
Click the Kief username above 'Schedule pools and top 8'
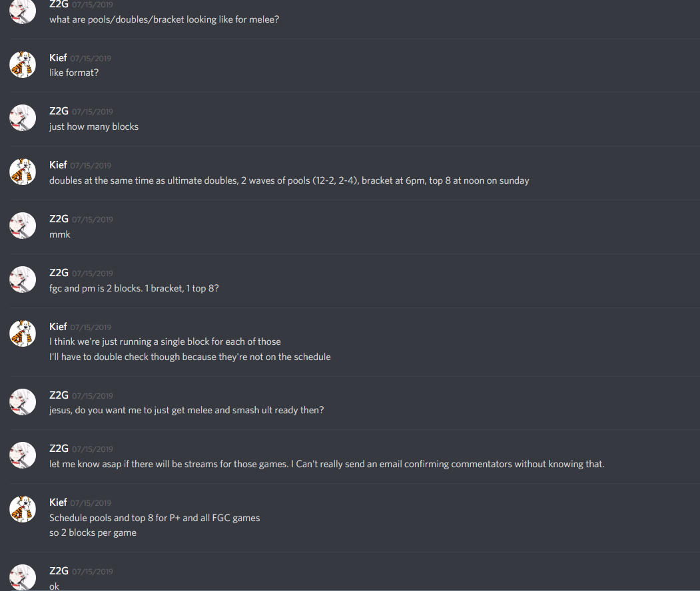pos(58,502)
